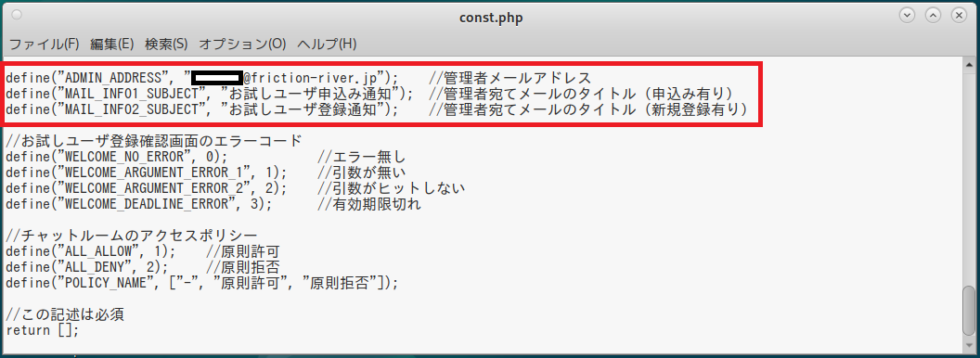This screenshot has width=980, height=358.
Task: Open the ファイル(F) menu
Action: (x=45, y=44)
